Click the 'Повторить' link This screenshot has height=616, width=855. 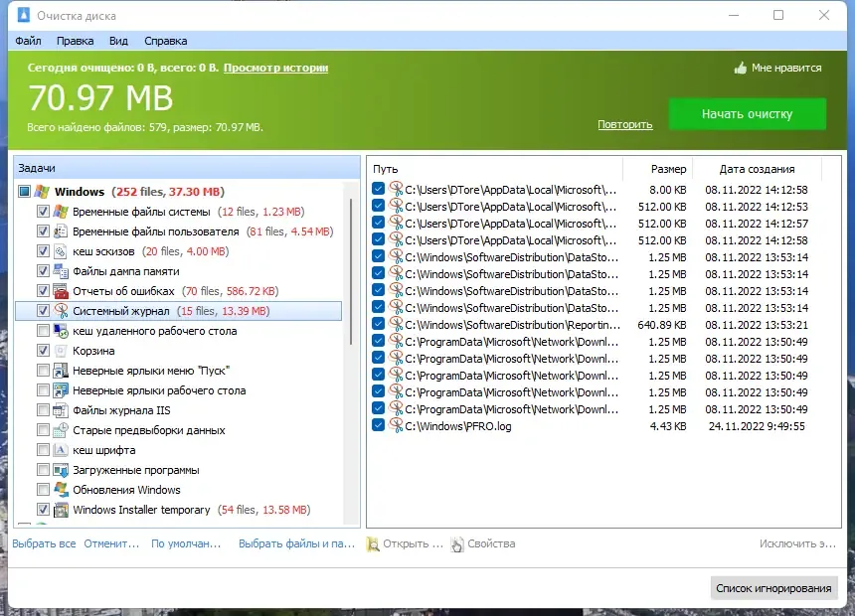click(x=625, y=124)
